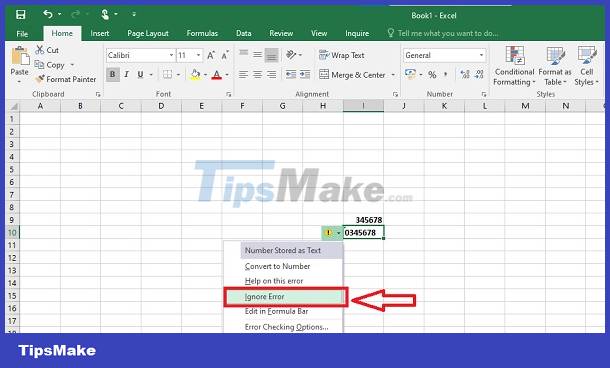610x368 pixels.
Task: Click the Decrease Indent icon
Action: tap(291, 74)
